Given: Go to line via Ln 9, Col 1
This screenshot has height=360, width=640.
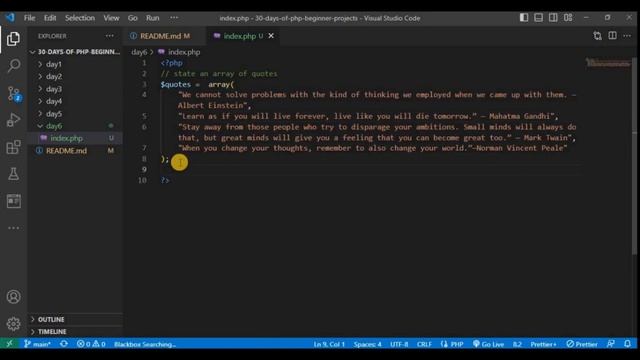Looking at the screenshot, I should (329, 344).
